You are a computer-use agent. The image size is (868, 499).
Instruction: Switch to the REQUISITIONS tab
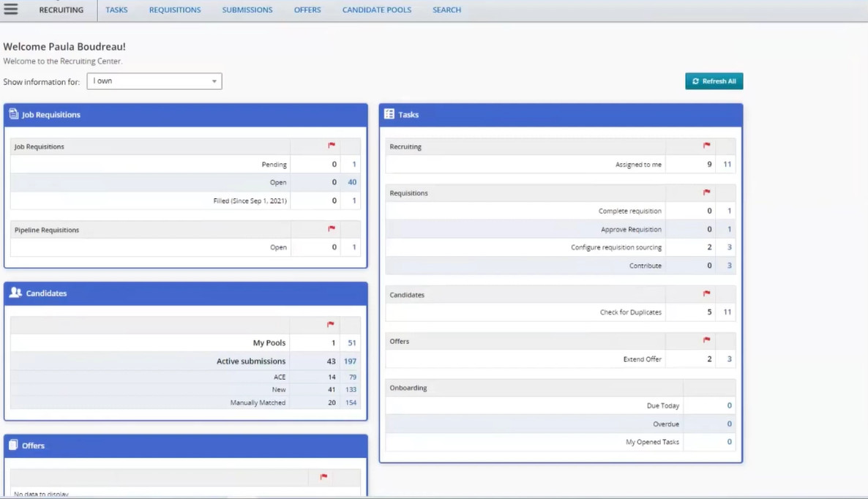point(174,10)
